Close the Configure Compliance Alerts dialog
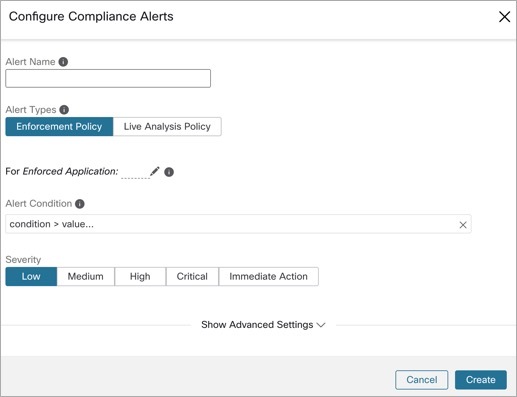Image resolution: width=517 pixels, height=397 pixels. tap(504, 16)
